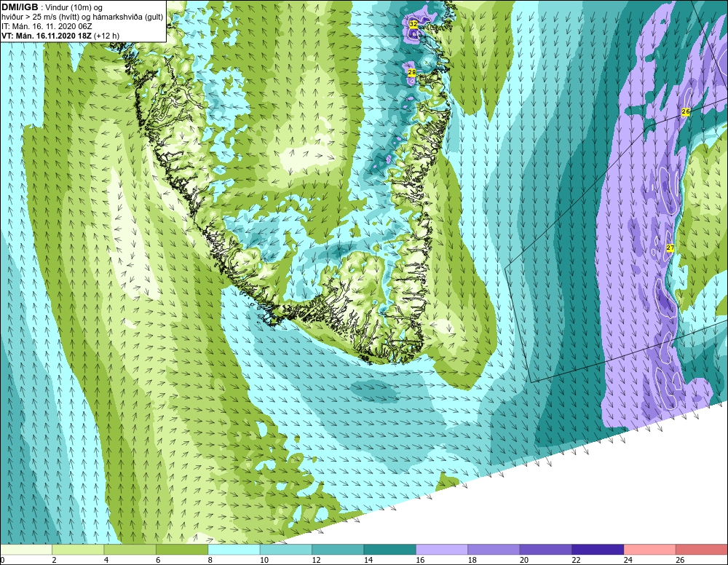Viewport: 728px width, 565px height.
Task: Click the scale number 26 in the bottom legend
Action: click(680, 560)
